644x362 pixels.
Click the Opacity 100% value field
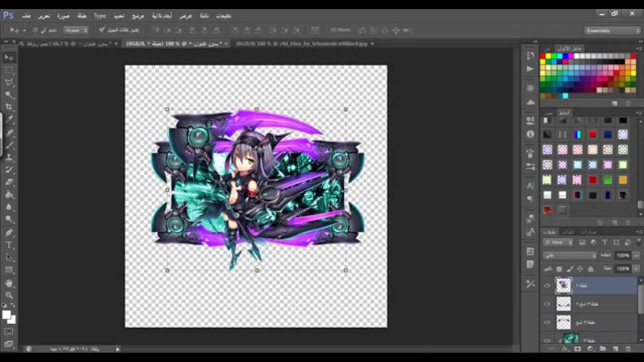pos(623,255)
